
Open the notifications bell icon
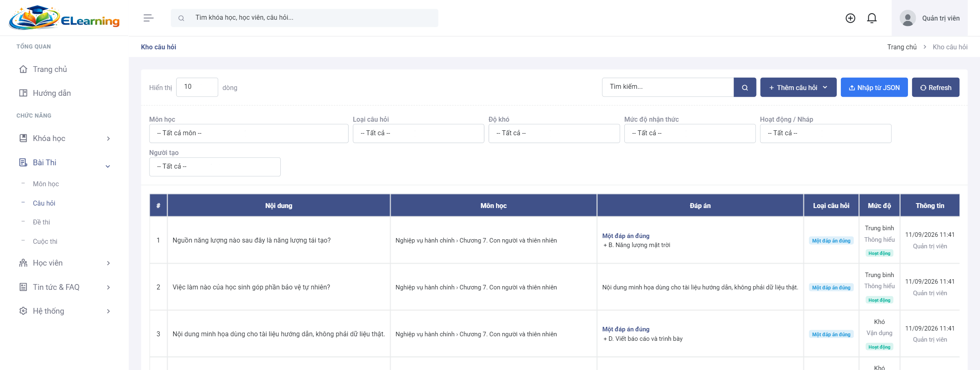click(x=872, y=18)
